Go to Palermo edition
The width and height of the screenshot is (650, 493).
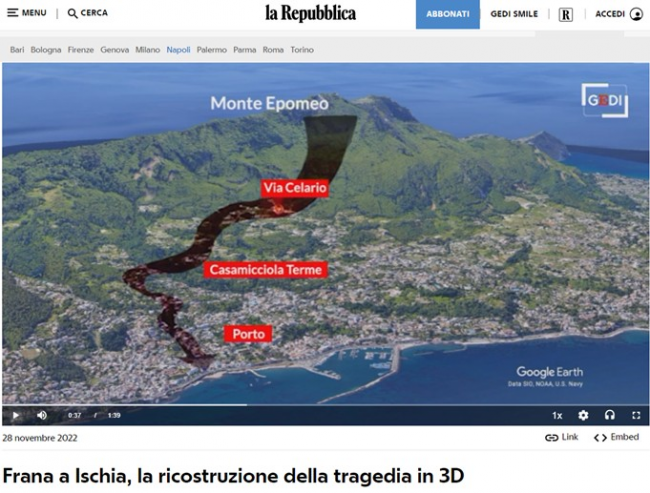(211, 49)
